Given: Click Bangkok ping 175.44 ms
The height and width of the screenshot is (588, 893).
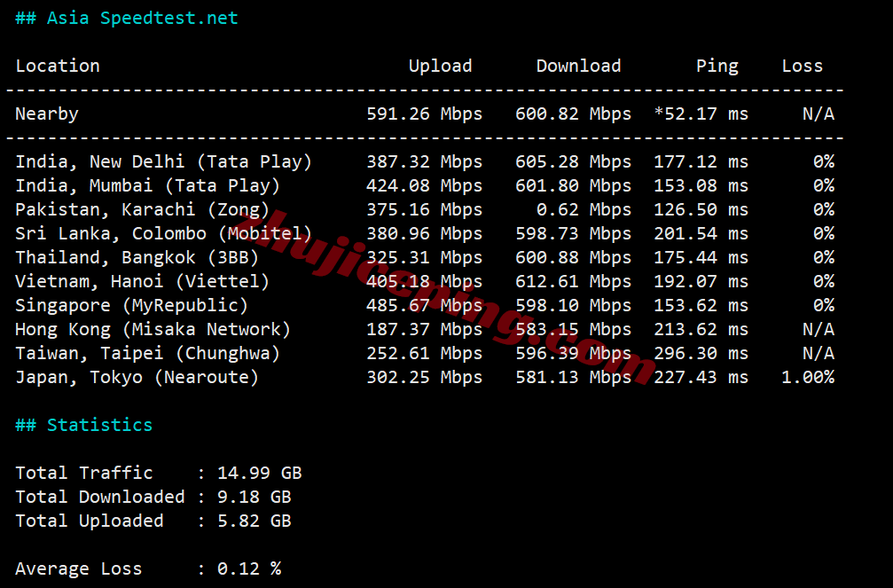Looking at the screenshot, I should coord(701,257).
